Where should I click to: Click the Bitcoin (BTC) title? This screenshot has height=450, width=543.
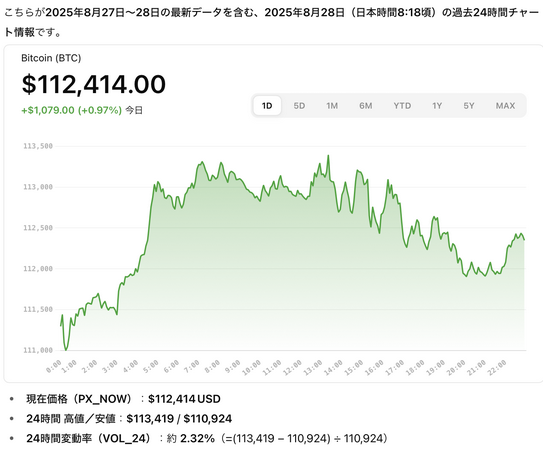point(51,58)
